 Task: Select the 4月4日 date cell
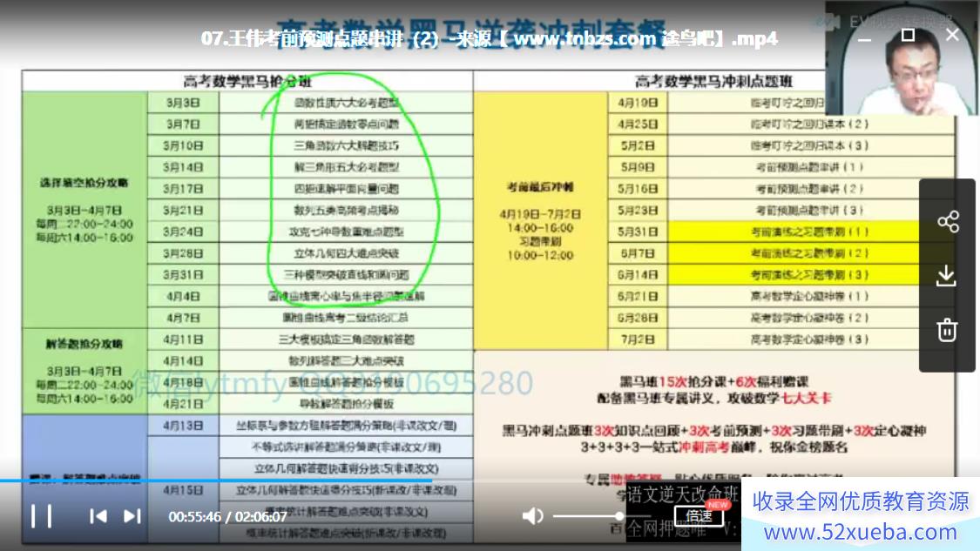[183, 296]
